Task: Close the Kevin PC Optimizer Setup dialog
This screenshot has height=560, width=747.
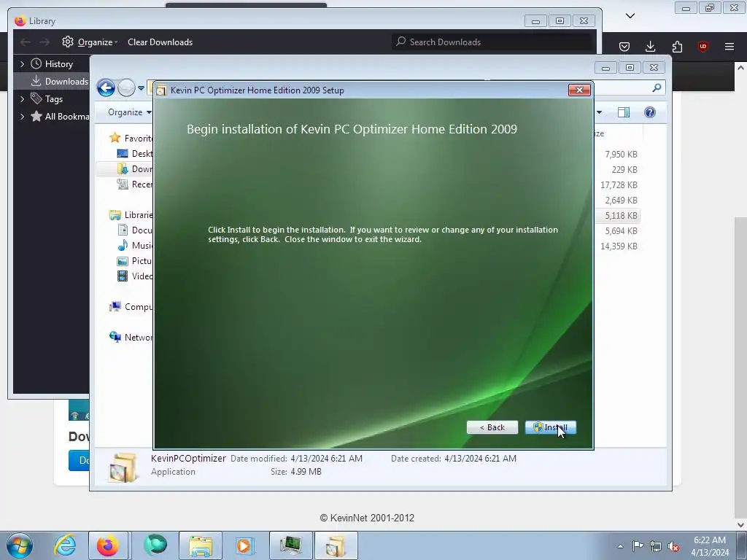Action: pos(579,90)
